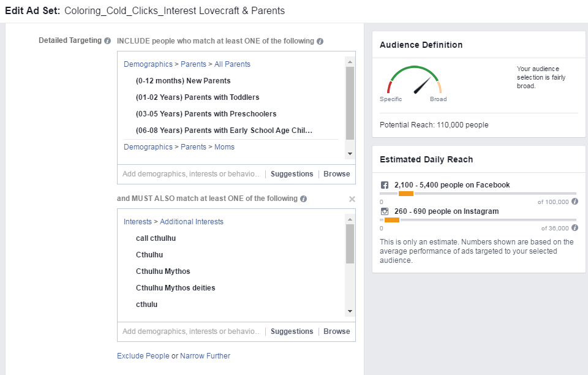Click the ad set name Coloring_Cold_Clicks_Interest Lovecraft & Parents
Screen dimensions: 588x375
coord(175,10)
